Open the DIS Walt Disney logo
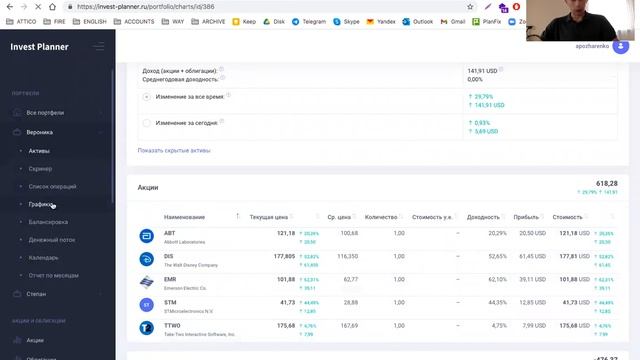Screen dimensions: 640x360 147,259
